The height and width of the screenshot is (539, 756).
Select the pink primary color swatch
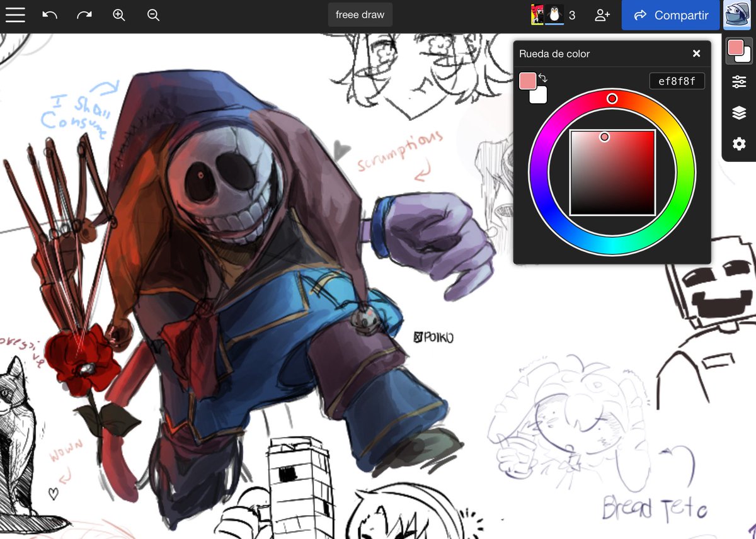tap(527, 80)
